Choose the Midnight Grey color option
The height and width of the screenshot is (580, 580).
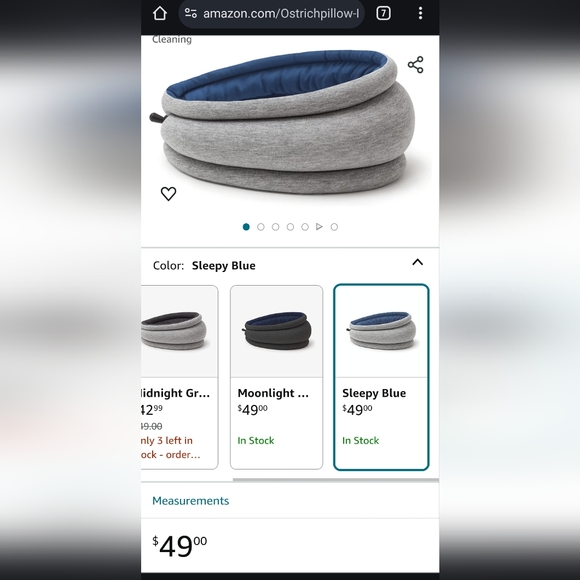click(x=179, y=377)
